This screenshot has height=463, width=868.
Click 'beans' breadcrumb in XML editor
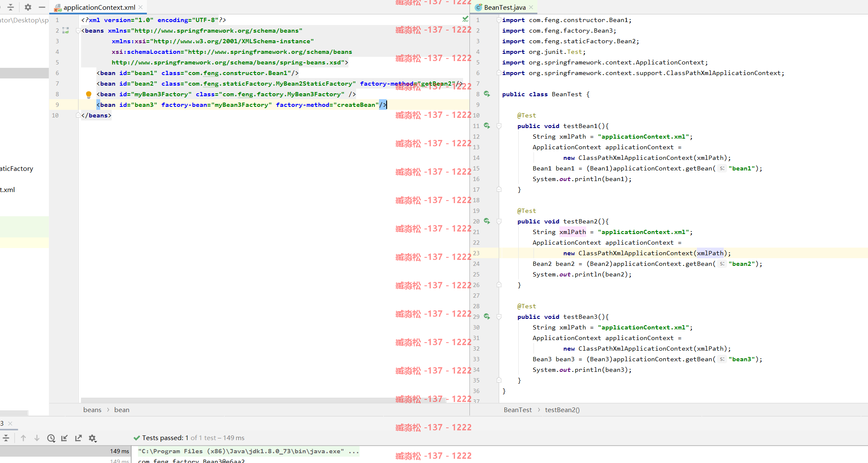click(92, 410)
